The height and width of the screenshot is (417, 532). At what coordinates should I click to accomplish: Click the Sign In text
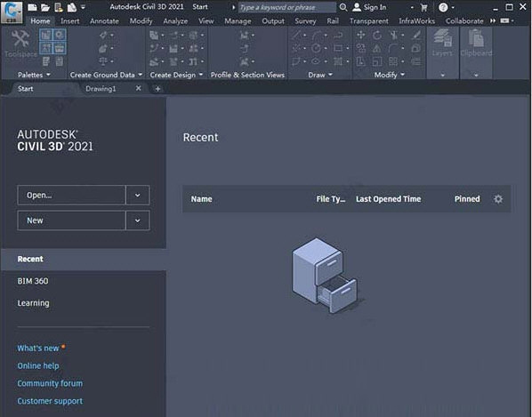pos(375,7)
